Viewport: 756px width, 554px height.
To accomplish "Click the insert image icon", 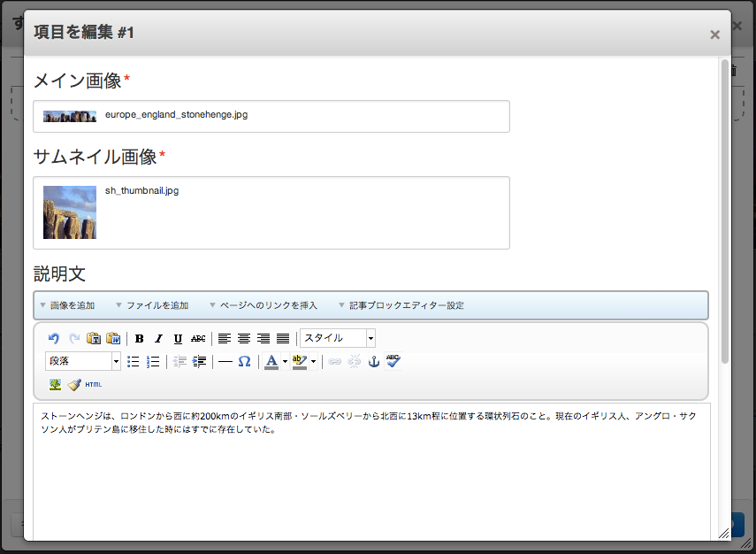I will tap(55, 384).
